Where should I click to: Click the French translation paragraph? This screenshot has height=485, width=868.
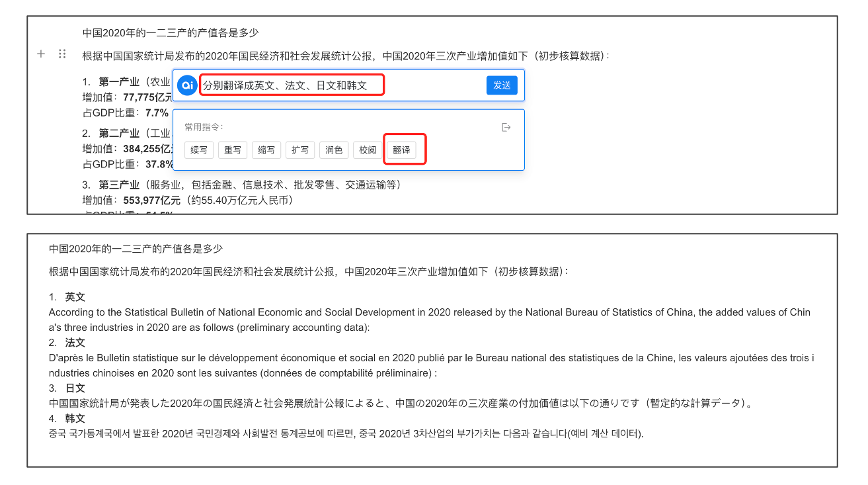click(432, 366)
